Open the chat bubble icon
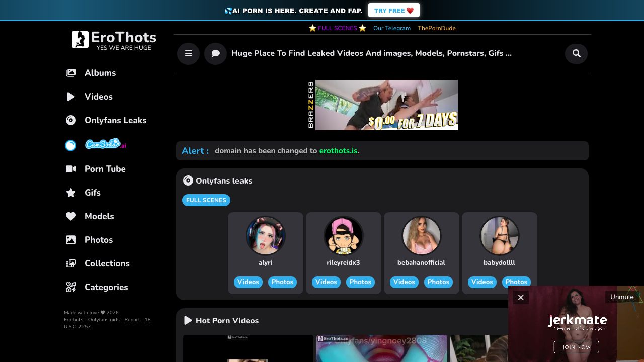644x362 pixels. point(216,53)
